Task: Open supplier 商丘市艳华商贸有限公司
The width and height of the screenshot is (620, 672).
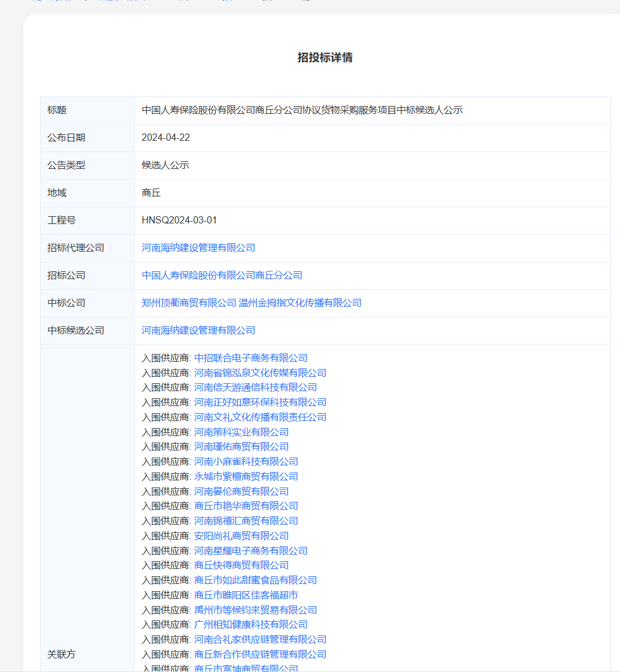Action: [x=246, y=506]
